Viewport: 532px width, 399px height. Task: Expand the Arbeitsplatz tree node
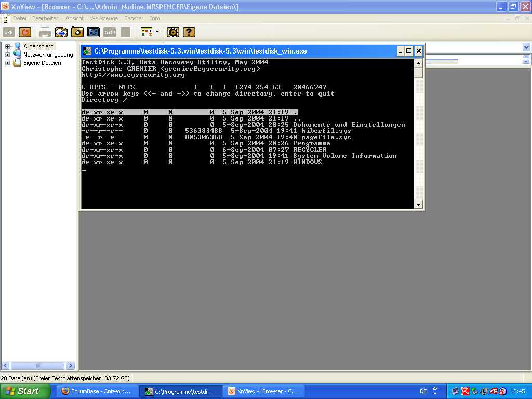(x=7, y=46)
